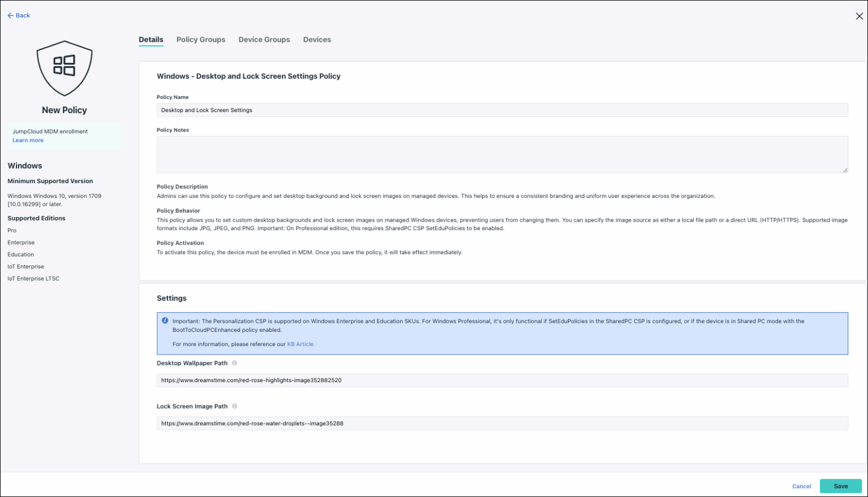The width and height of the screenshot is (868, 497).
Task: Show the Lock Screen Image Path info tooltip
Action: [235, 406]
